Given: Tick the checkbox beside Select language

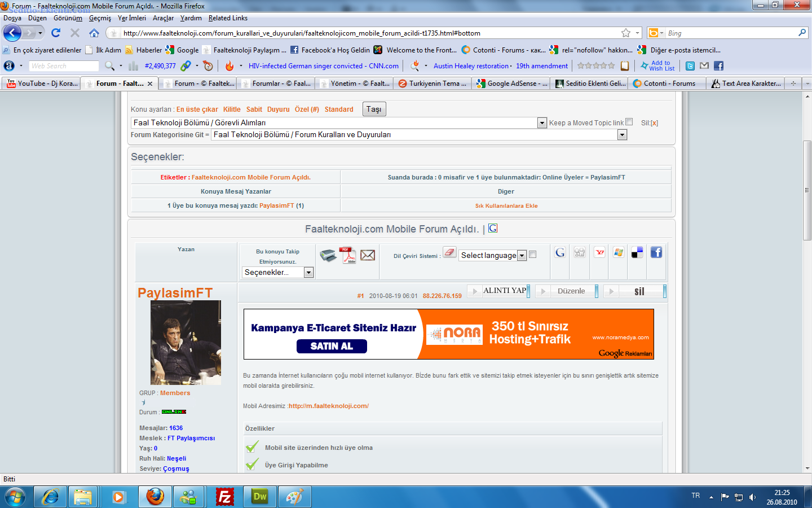Looking at the screenshot, I should point(532,255).
